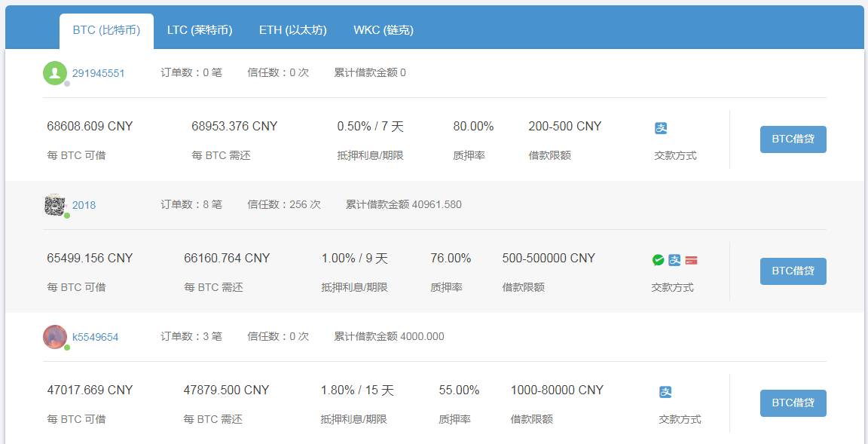Viewport: 868px width, 444px height.
Task: Click the default avatar of user 291945551
Action: [x=55, y=74]
